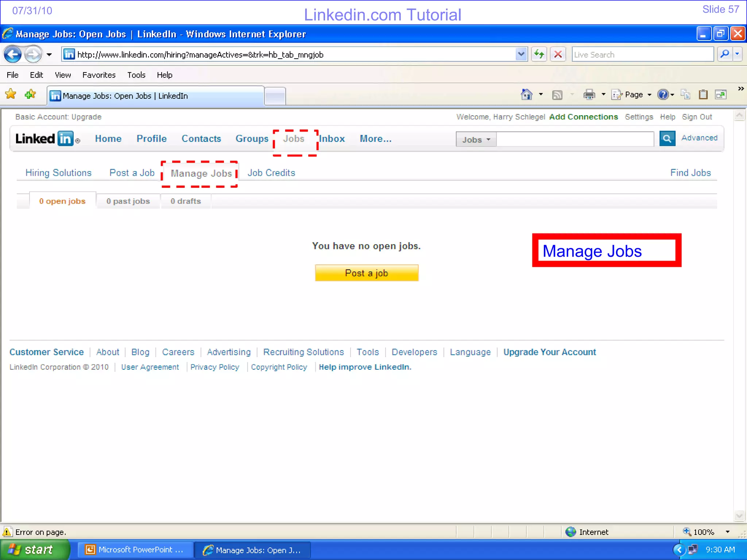Click the Upgrade Your Account footer link
The image size is (747, 560).
pos(550,352)
